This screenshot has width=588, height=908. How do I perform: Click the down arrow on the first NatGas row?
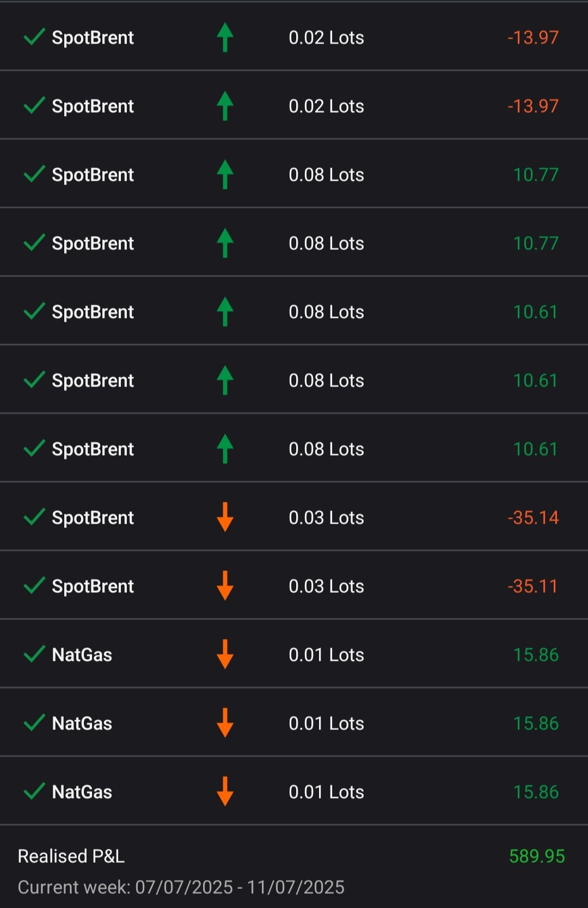tap(225, 654)
